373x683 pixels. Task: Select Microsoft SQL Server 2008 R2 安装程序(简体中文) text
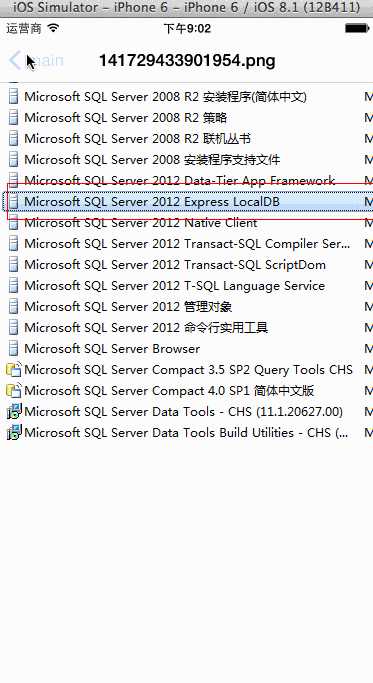click(x=165, y=96)
